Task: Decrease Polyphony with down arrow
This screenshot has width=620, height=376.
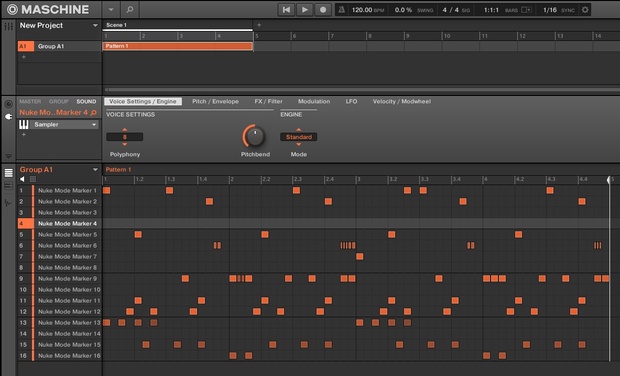Action: 125,145
